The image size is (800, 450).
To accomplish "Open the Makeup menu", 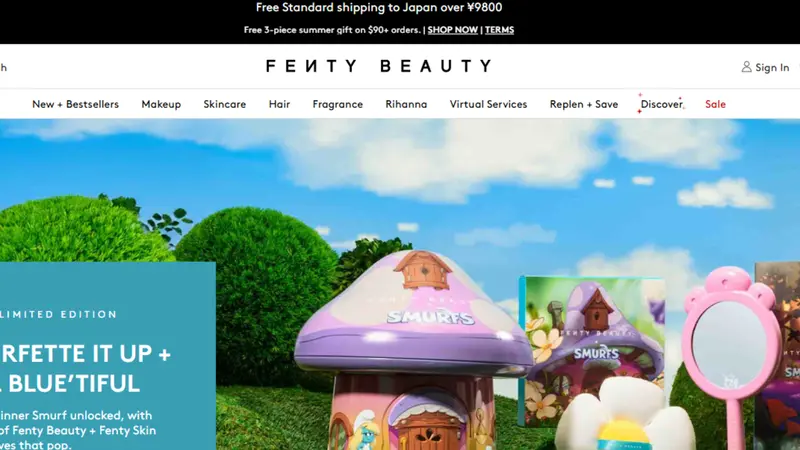I will point(161,104).
